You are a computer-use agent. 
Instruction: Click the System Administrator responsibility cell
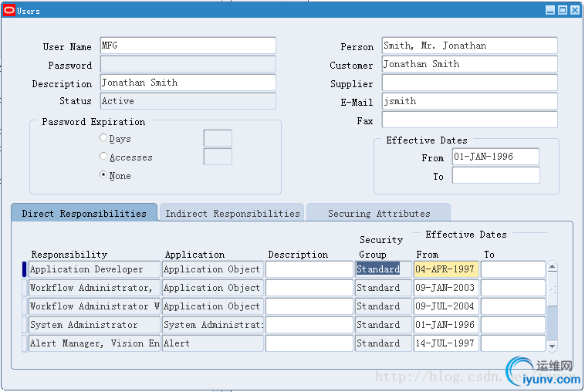click(94, 325)
